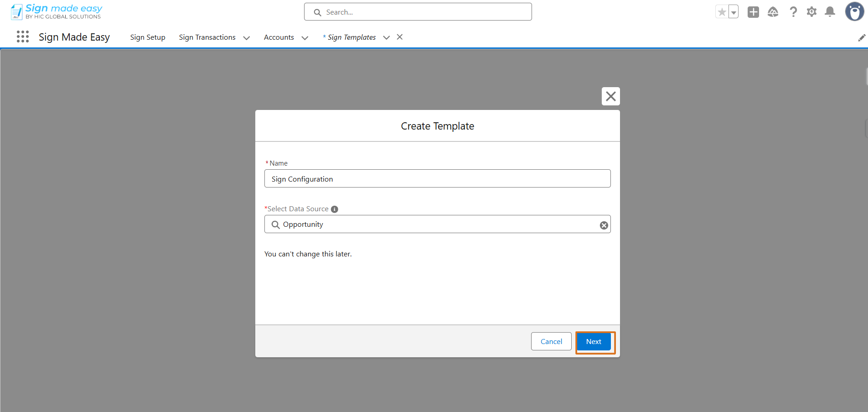Open the global actions plus icon
This screenshot has height=412, width=868.
754,12
